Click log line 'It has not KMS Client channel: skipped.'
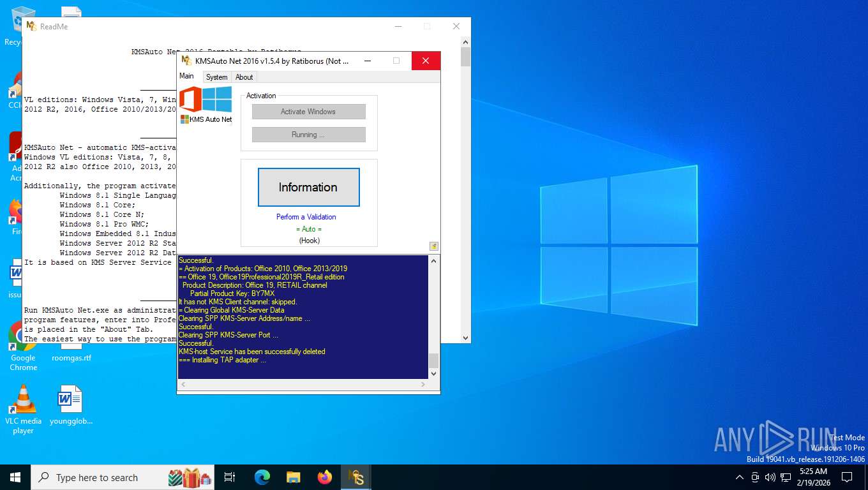Screen dimensions: 868x490 point(238,302)
